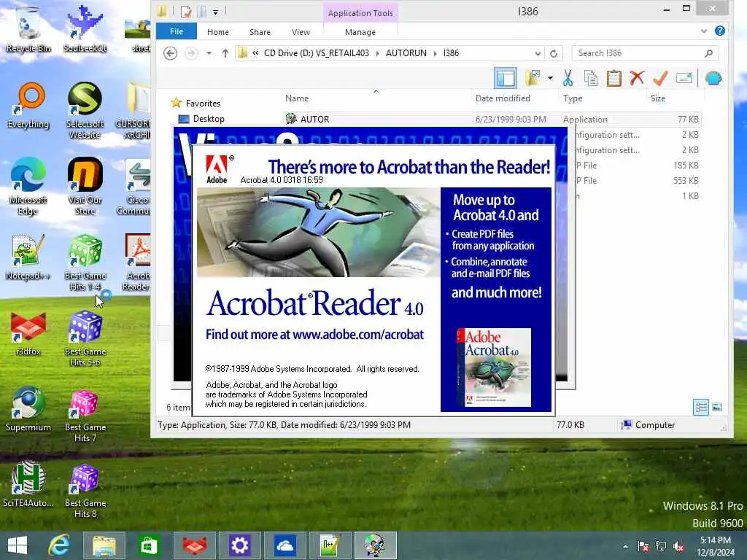
Task: Click the search magnifier icon
Action: 709,53
